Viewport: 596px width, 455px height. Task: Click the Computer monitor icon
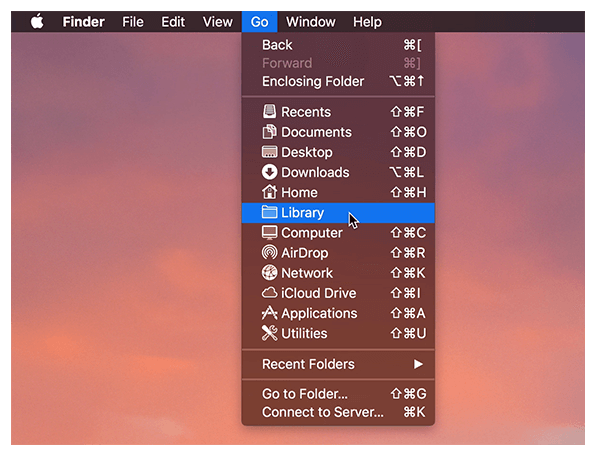[269, 232]
